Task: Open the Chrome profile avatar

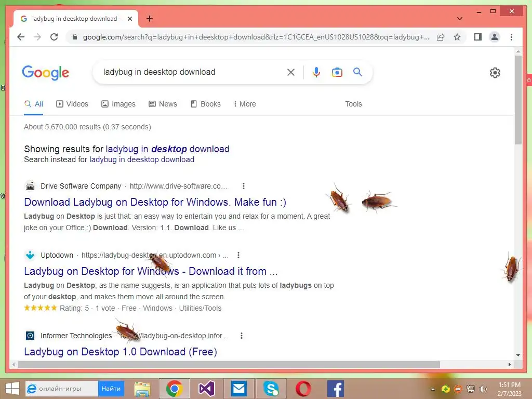Action: tap(495, 37)
